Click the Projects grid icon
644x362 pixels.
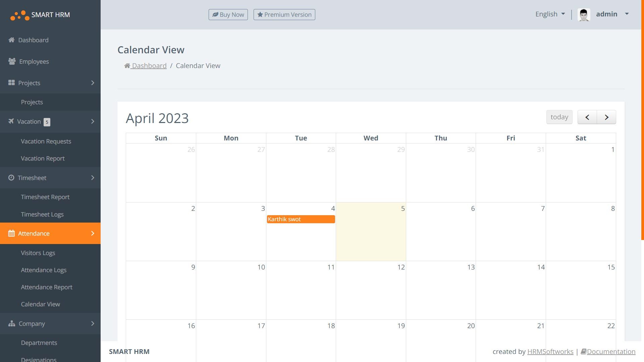click(11, 83)
